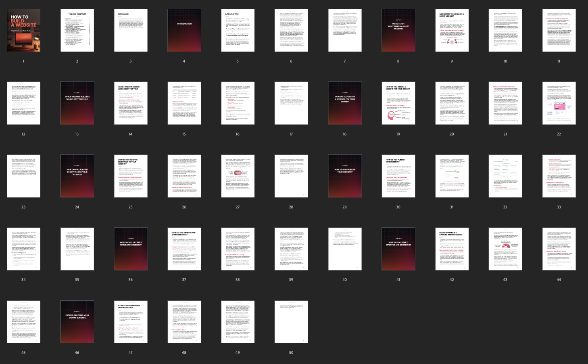Select the 'How Do You Publish' divider page 29
This screenshot has height=364, width=588.
pos(344,176)
